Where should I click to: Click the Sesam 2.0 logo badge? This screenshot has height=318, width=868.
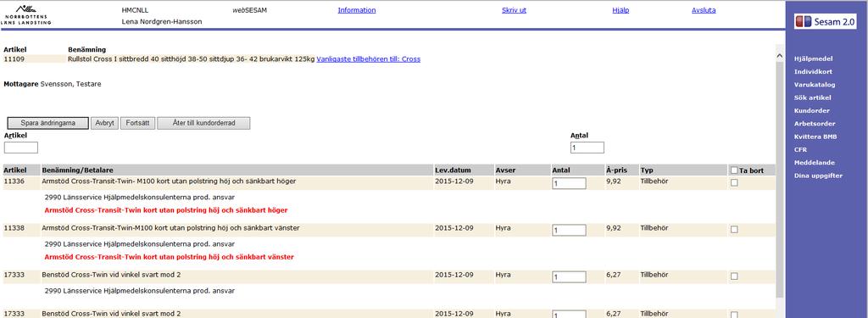click(826, 21)
